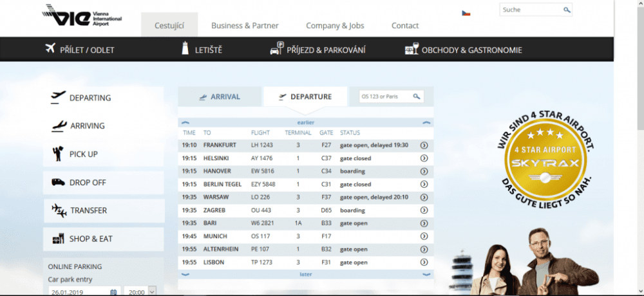This screenshot has height=296, width=644.
Task: Switch to the Arrival tab
Action: pyautogui.click(x=220, y=97)
